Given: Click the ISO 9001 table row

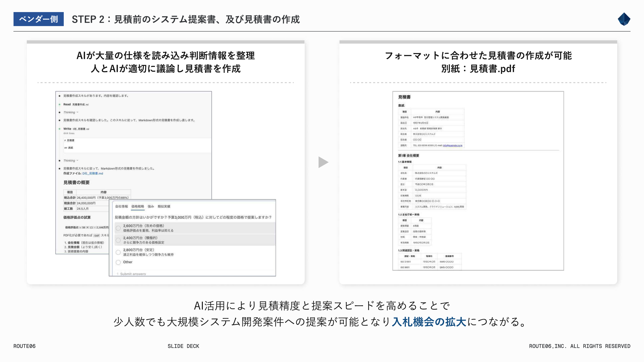Looking at the screenshot, I should coord(430,267).
